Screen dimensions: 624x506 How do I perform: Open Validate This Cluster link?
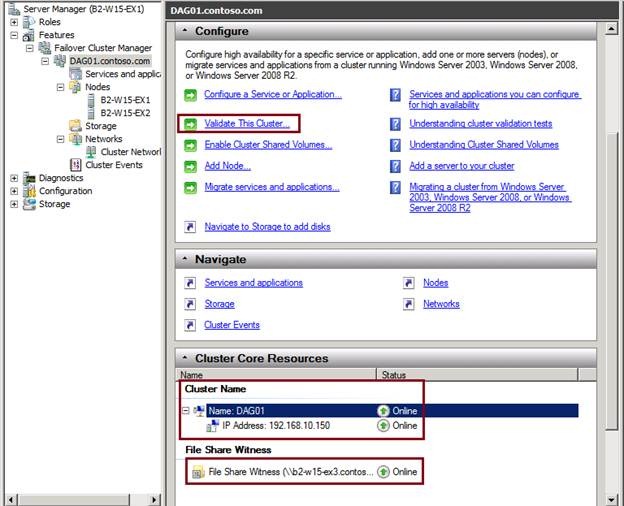247,124
